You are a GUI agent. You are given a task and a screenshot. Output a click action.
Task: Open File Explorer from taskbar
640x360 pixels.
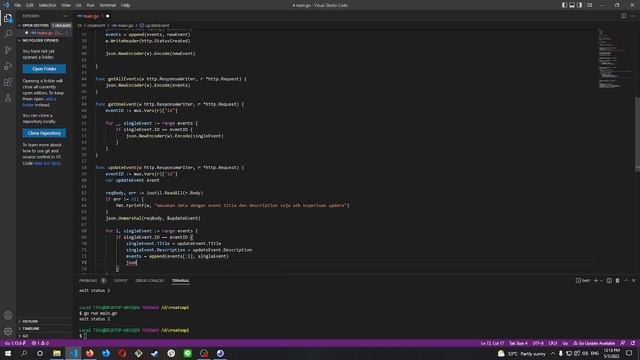click(x=57, y=353)
